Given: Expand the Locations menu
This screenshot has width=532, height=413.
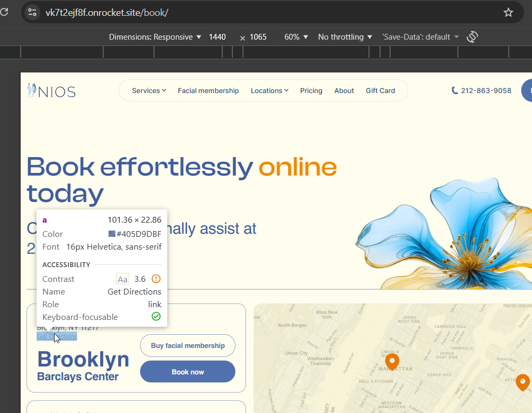Looking at the screenshot, I should coord(269,91).
